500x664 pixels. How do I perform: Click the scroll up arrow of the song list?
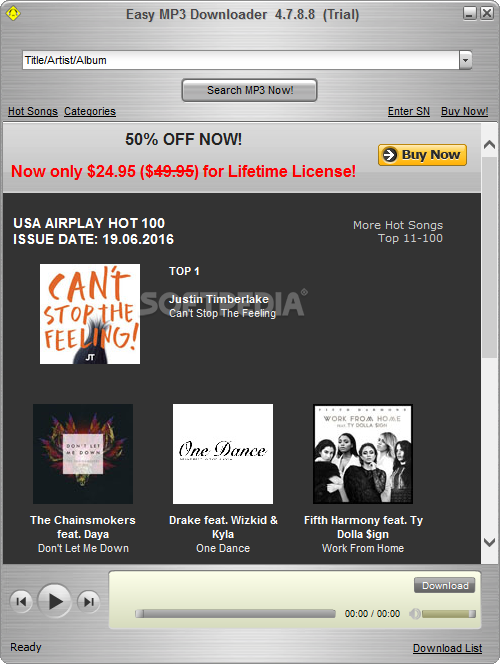point(489,144)
